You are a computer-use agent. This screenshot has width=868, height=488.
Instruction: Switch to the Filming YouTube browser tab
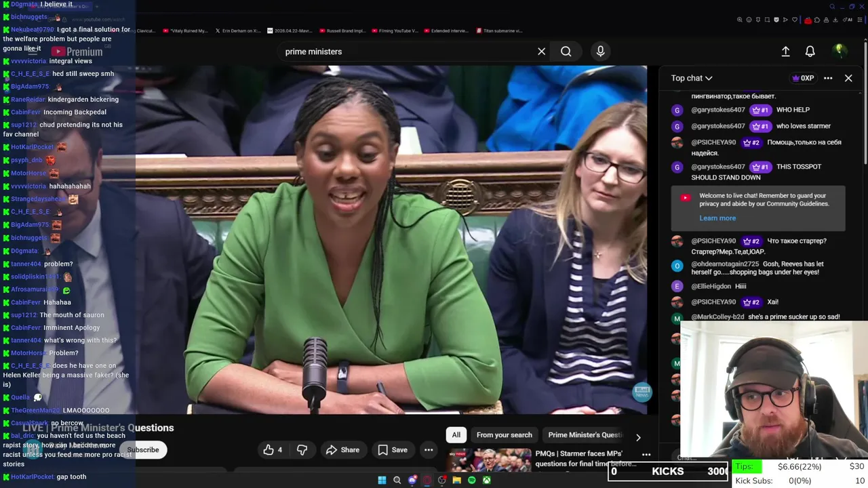pos(393,30)
